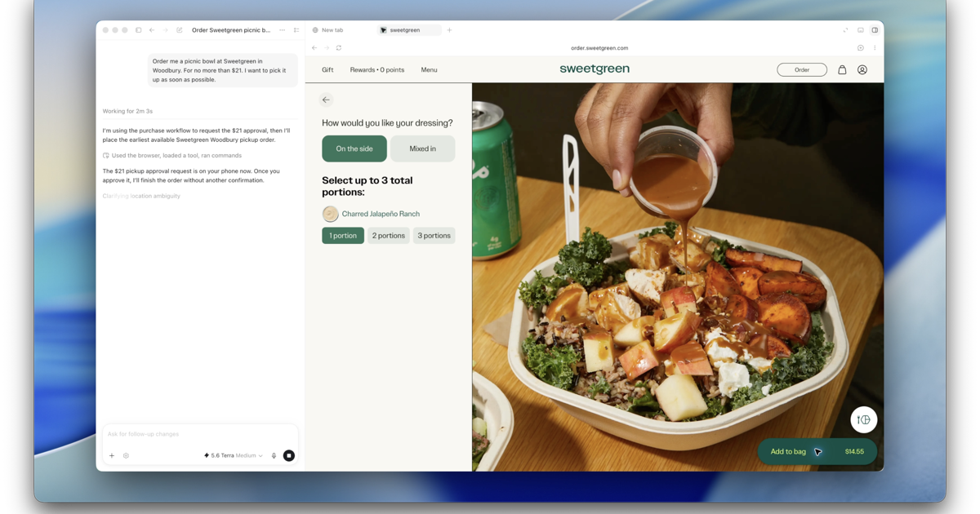Image resolution: width=980 pixels, height=514 pixels.
Task: Open the task list icon in the chat header
Action: [x=296, y=30]
